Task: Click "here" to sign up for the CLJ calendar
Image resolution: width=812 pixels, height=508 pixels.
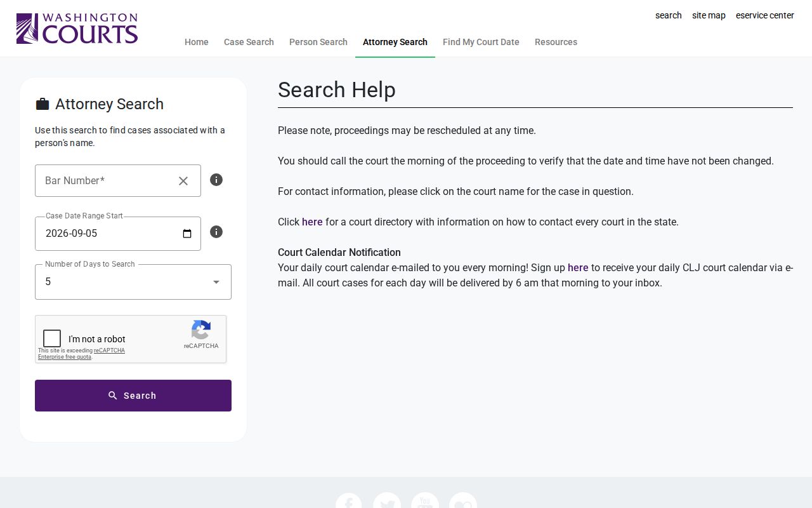Action: pyautogui.click(x=578, y=267)
